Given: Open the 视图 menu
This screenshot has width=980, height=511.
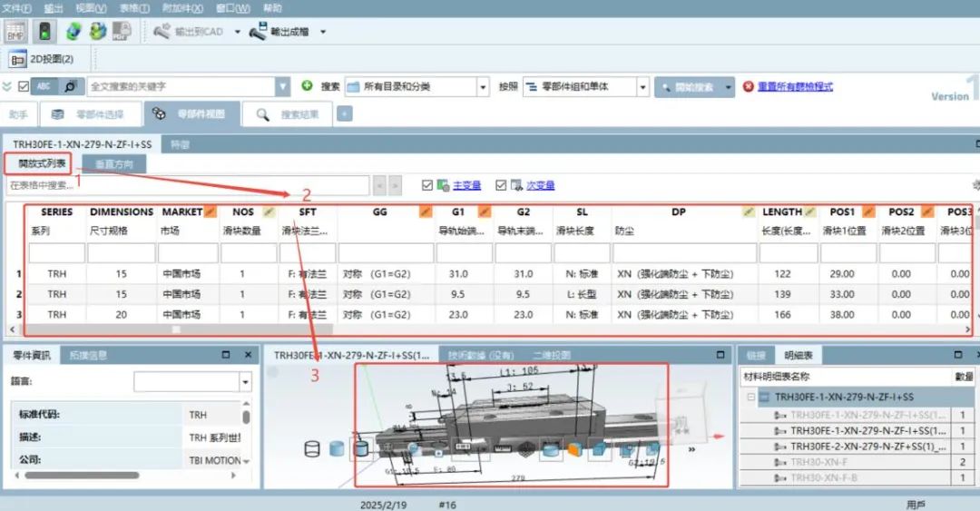Looking at the screenshot, I should click(x=92, y=8).
